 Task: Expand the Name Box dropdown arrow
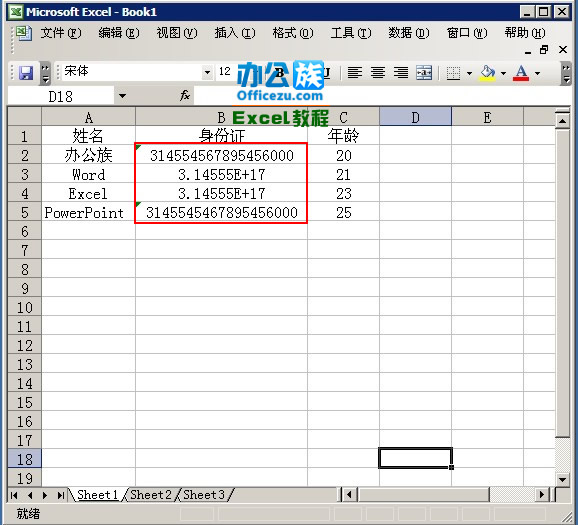122,96
